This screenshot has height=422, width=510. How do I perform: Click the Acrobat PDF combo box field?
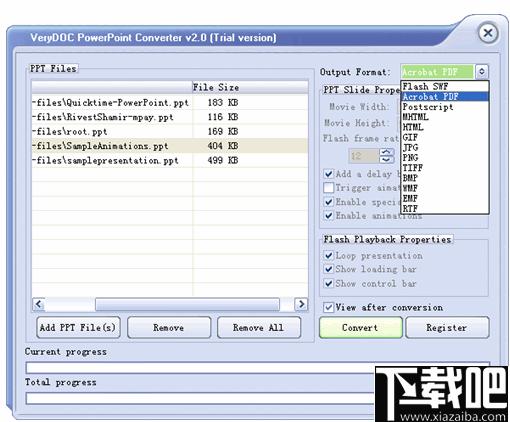pos(437,72)
